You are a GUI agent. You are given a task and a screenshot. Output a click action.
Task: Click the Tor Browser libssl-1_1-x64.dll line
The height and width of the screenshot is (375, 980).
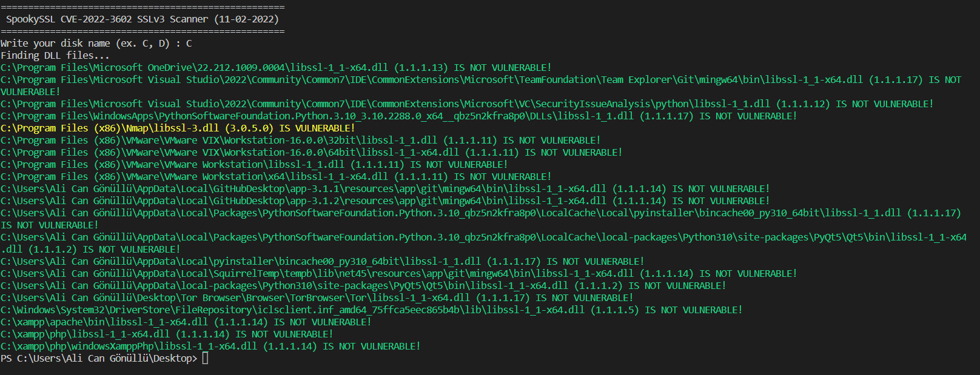coord(317,298)
